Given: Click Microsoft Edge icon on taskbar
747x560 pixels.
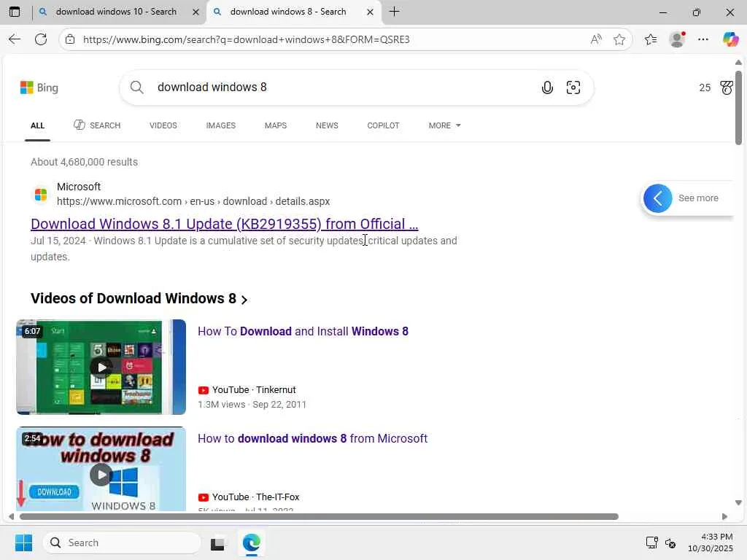Looking at the screenshot, I should point(251,542).
